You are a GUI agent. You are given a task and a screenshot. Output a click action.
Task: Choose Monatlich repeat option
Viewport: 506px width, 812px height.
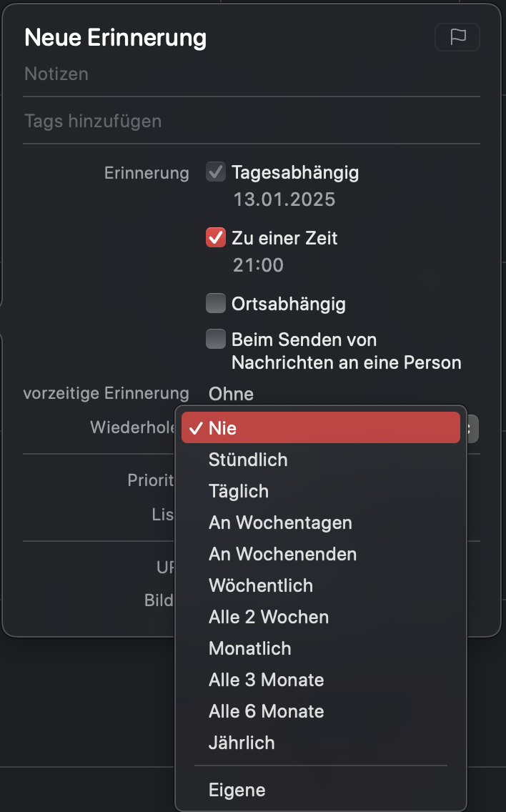[250, 648]
